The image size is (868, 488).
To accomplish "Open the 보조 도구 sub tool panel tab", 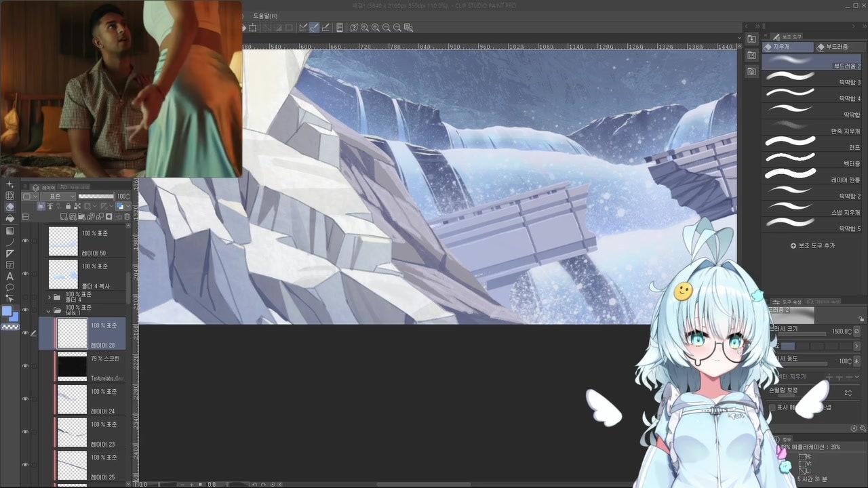I will 789,37.
